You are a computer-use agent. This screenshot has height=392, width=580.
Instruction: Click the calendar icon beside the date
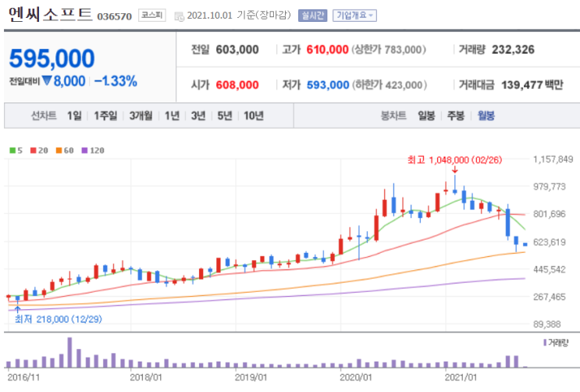click(x=179, y=16)
